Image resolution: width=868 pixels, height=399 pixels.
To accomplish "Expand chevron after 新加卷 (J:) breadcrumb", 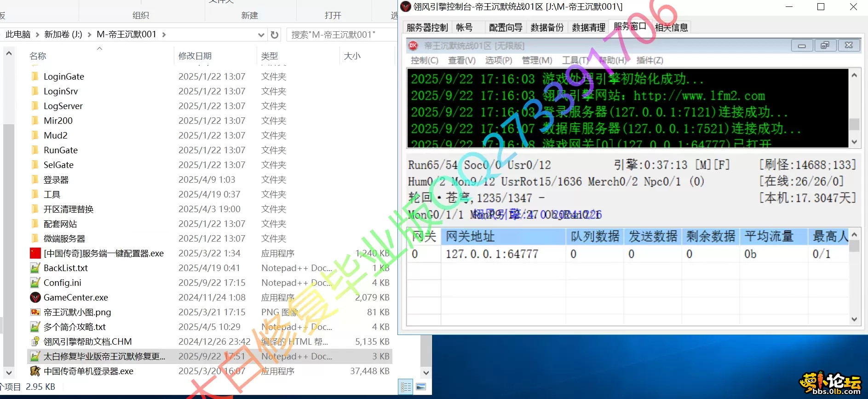I will (89, 35).
